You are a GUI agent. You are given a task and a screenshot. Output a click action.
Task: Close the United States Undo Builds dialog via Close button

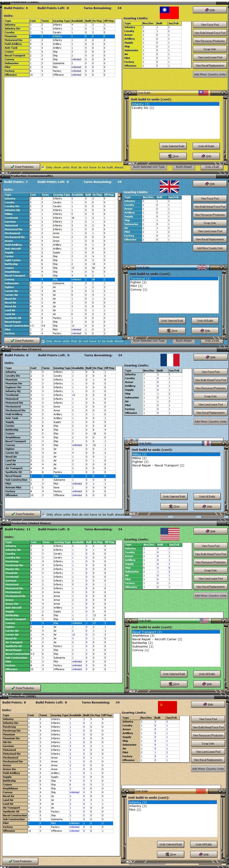coord(174,684)
